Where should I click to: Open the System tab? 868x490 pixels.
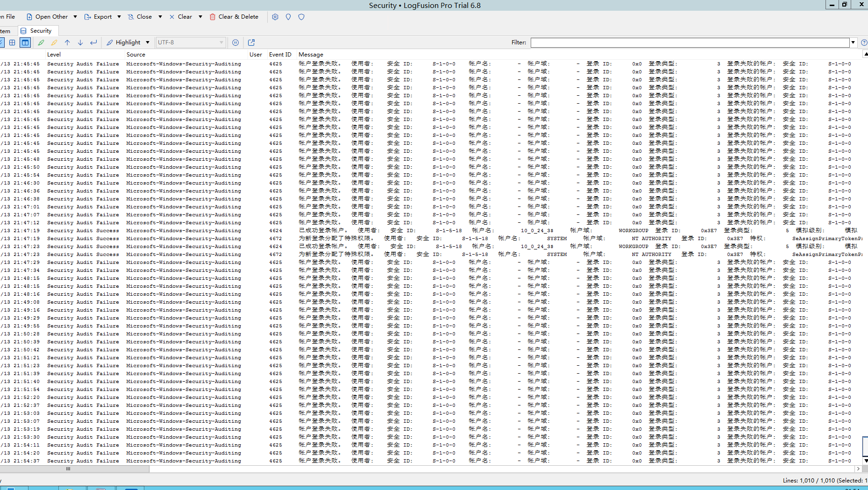5,30
